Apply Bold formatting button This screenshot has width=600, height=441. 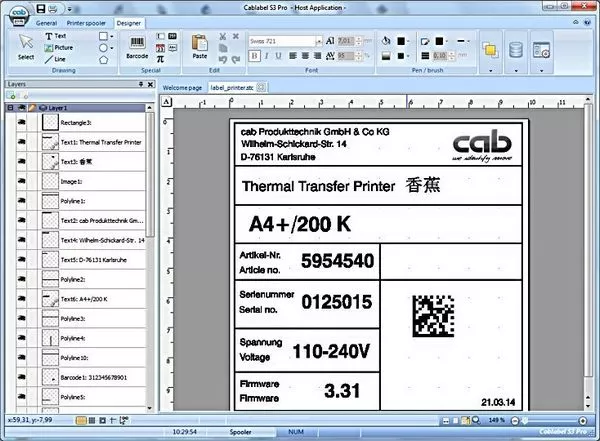point(255,56)
